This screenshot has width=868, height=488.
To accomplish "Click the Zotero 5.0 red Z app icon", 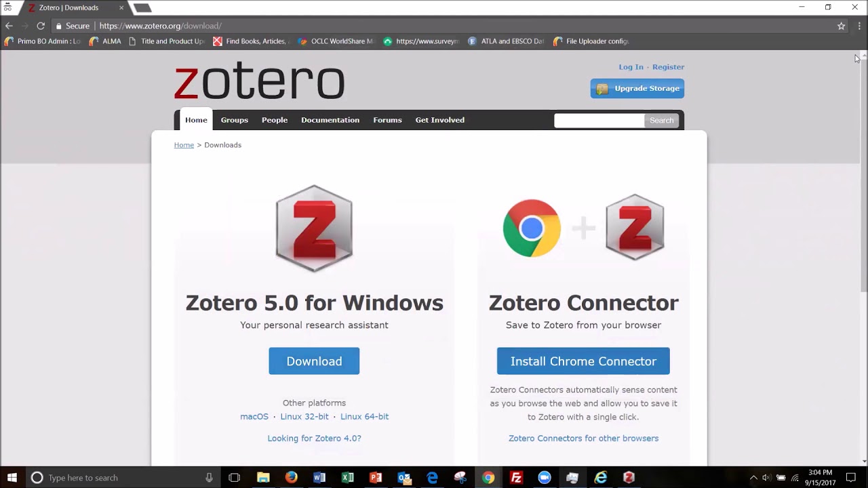I will coord(314,228).
